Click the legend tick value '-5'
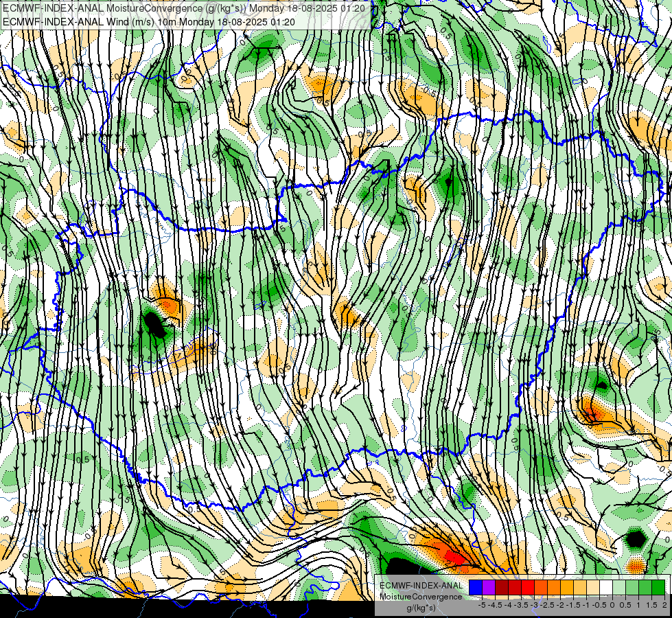672x618 pixels. (x=482, y=605)
